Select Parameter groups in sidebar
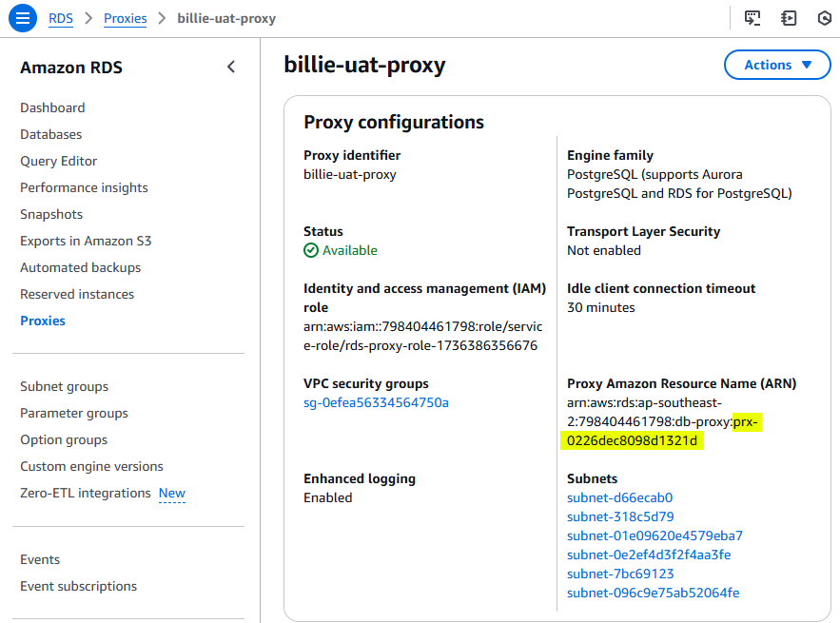840x623 pixels. coord(74,413)
